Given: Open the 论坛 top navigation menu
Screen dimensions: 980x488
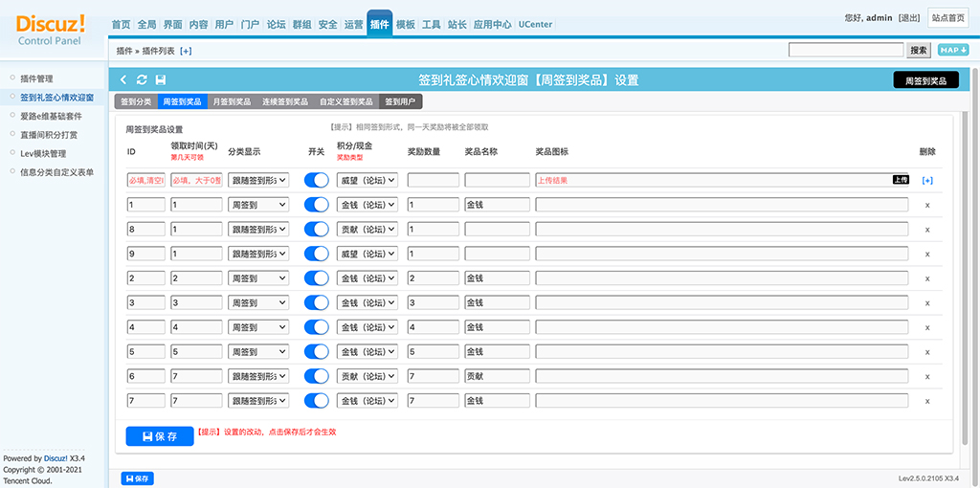Looking at the screenshot, I should coord(276,25).
